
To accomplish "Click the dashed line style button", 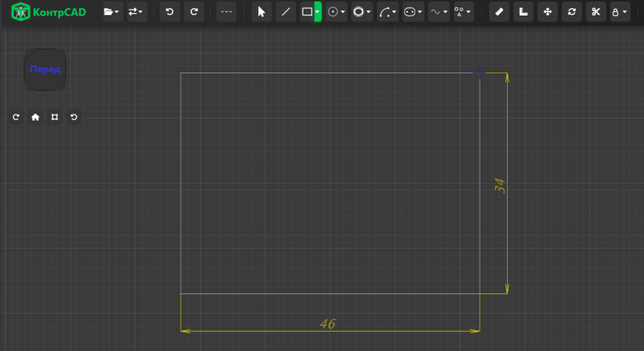I will coord(227,12).
